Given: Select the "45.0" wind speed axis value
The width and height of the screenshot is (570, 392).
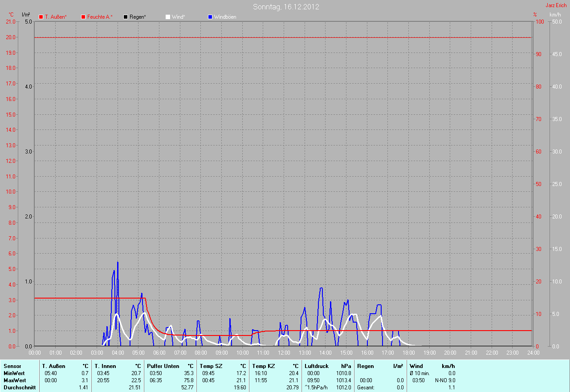Looking at the screenshot, I should 557,54.
